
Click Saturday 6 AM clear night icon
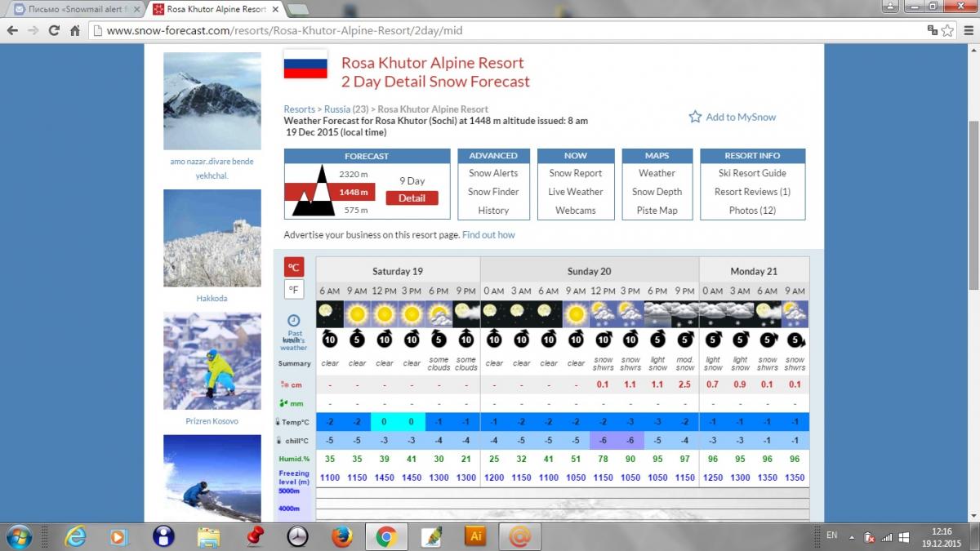pos(330,314)
